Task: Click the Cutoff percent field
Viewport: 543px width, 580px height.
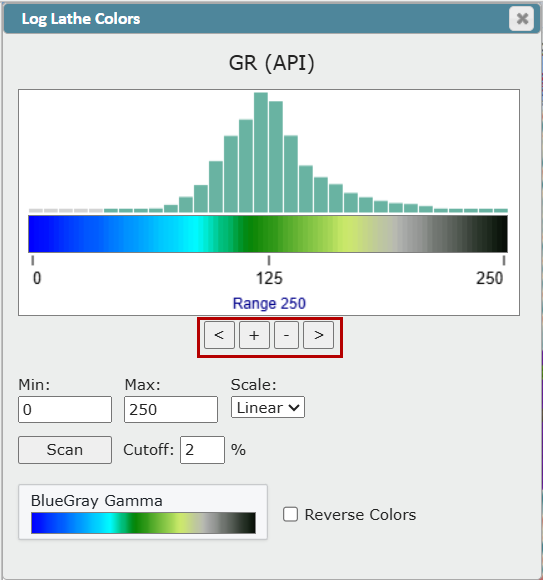Action: (202, 450)
